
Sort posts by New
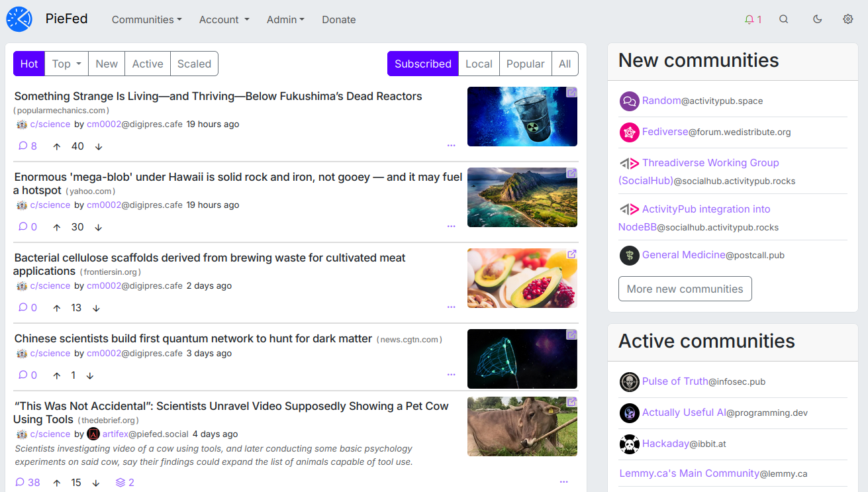[107, 64]
